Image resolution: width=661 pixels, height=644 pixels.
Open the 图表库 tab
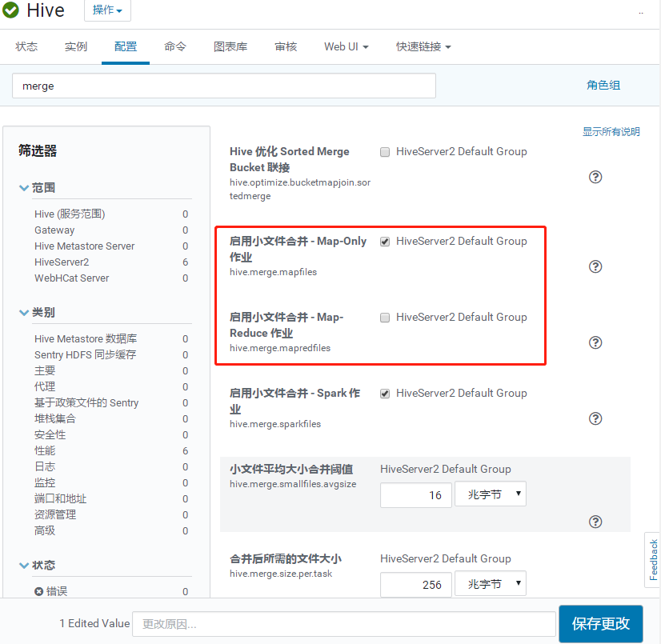click(x=230, y=46)
